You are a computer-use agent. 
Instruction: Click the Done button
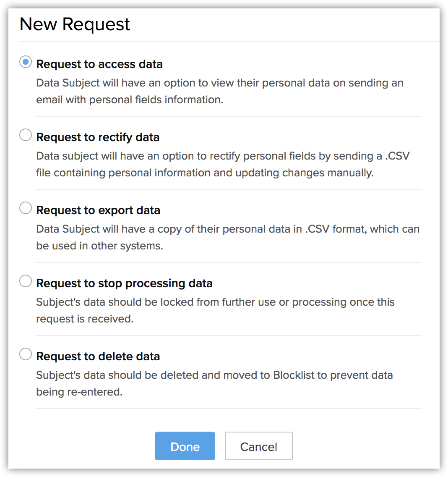point(185,446)
